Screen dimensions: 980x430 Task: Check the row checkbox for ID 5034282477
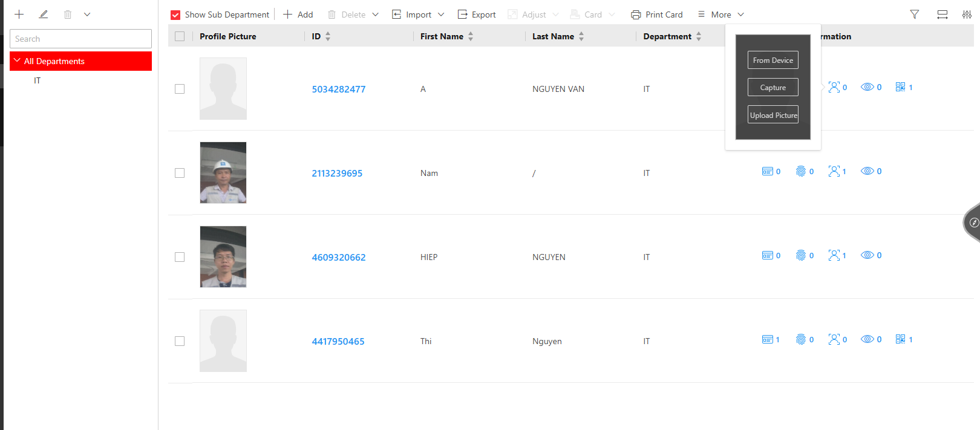[x=180, y=89]
